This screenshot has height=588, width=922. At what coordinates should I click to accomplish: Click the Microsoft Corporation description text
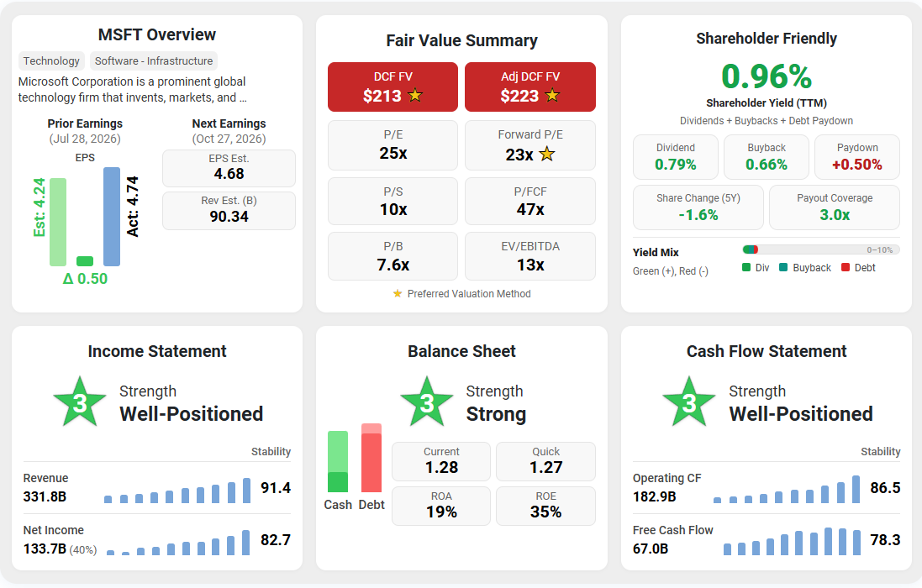pyautogui.click(x=132, y=89)
